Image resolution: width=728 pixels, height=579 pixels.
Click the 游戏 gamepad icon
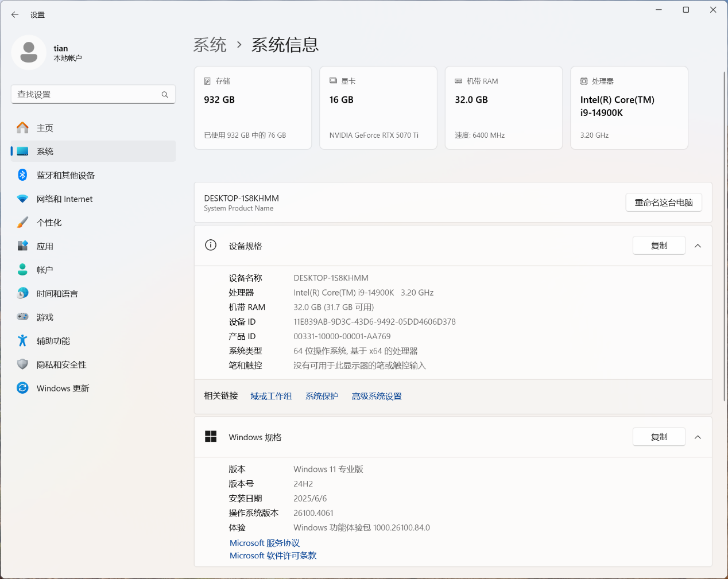click(x=22, y=317)
